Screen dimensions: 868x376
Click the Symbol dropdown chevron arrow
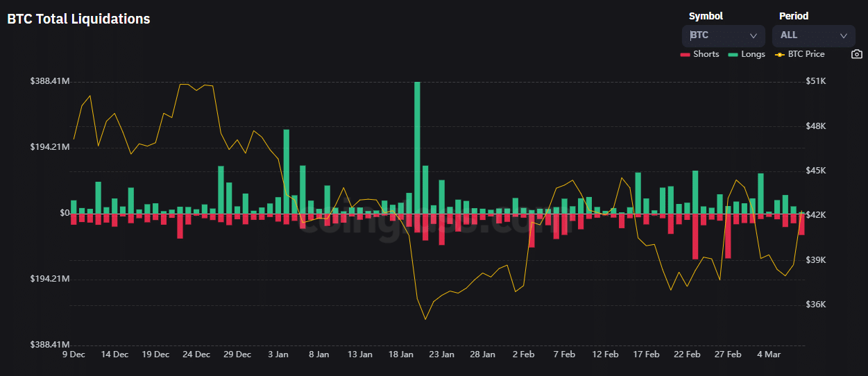click(x=754, y=35)
